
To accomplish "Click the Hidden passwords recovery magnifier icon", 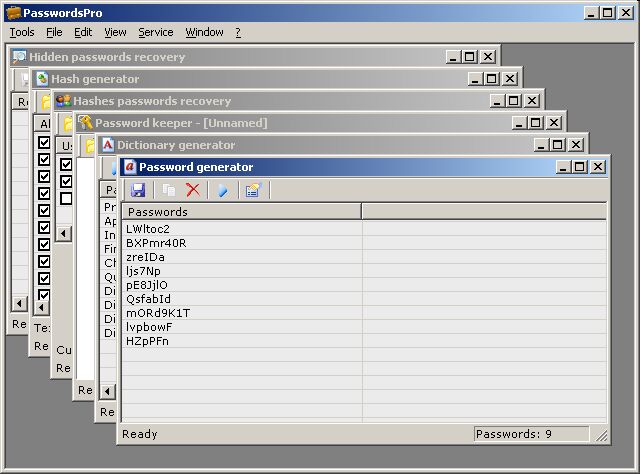I will (19, 57).
